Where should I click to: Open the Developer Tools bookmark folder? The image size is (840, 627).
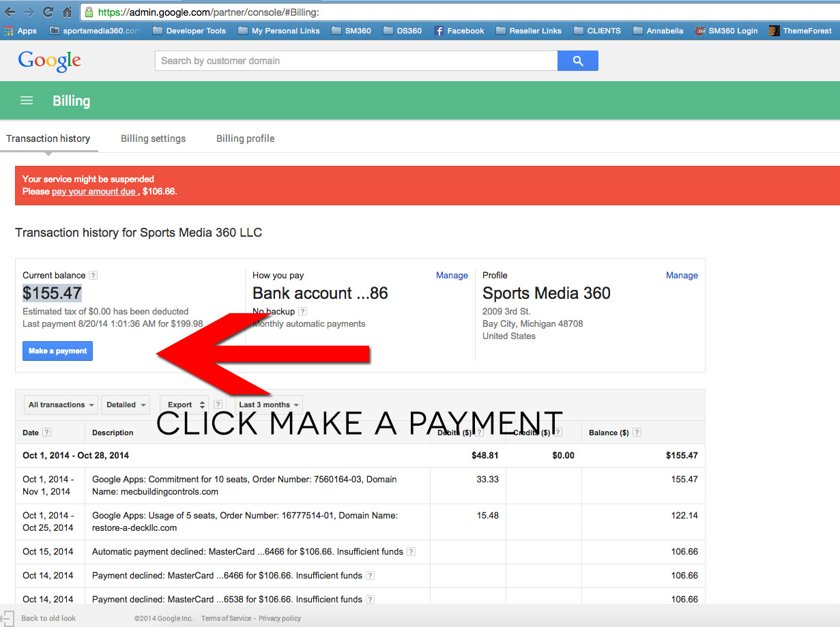coord(189,31)
